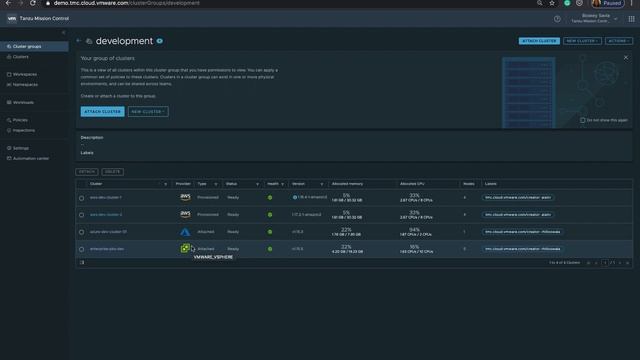Bookmark this page with the star icon

(552, 3)
